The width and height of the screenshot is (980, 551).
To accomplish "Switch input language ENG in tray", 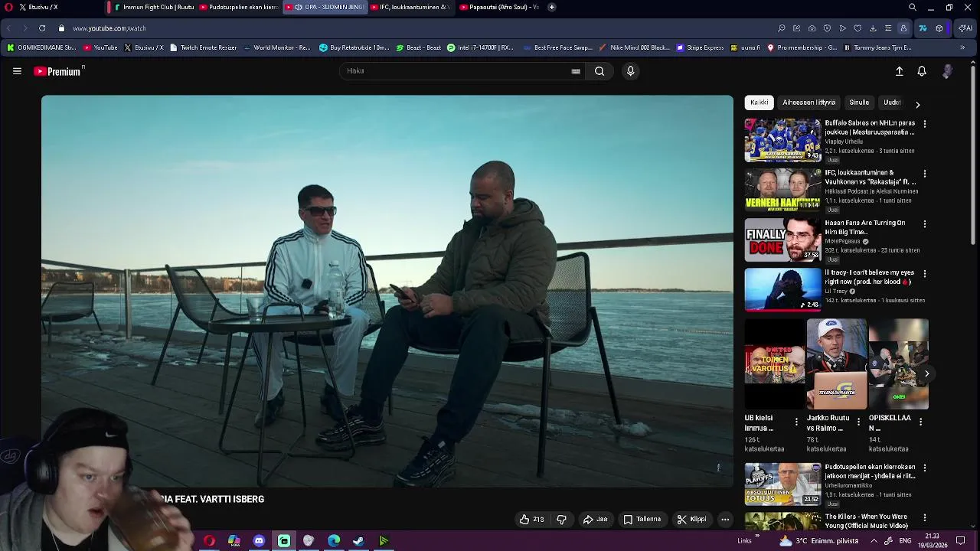I will [905, 541].
